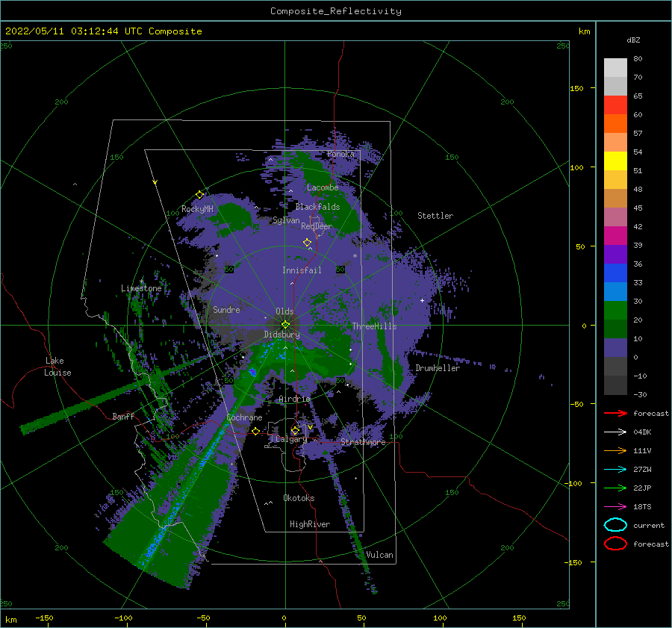Click the magenta 39-42 dBZ swatch
Screen dimensions: 672x628
tap(615, 236)
